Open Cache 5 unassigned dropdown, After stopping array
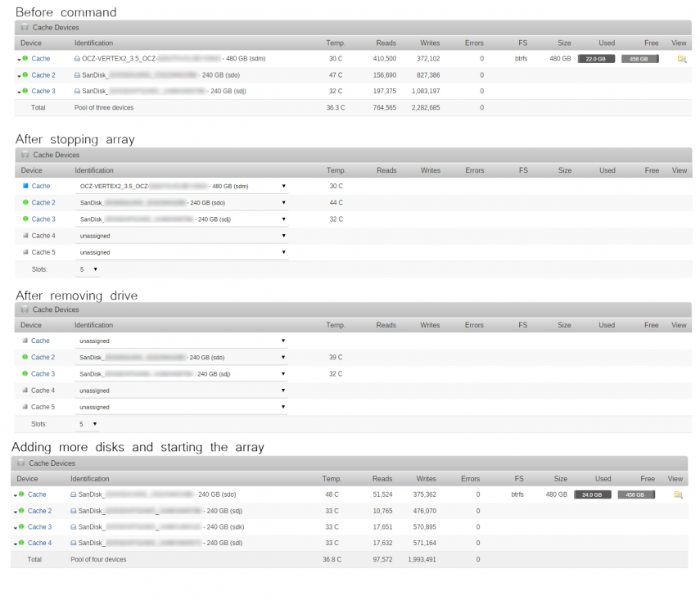The width and height of the screenshot is (700, 614). point(182,252)
